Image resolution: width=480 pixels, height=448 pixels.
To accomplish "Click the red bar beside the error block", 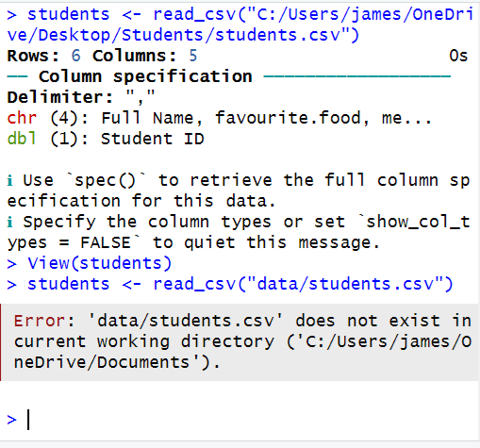I will tap(1, 342).
